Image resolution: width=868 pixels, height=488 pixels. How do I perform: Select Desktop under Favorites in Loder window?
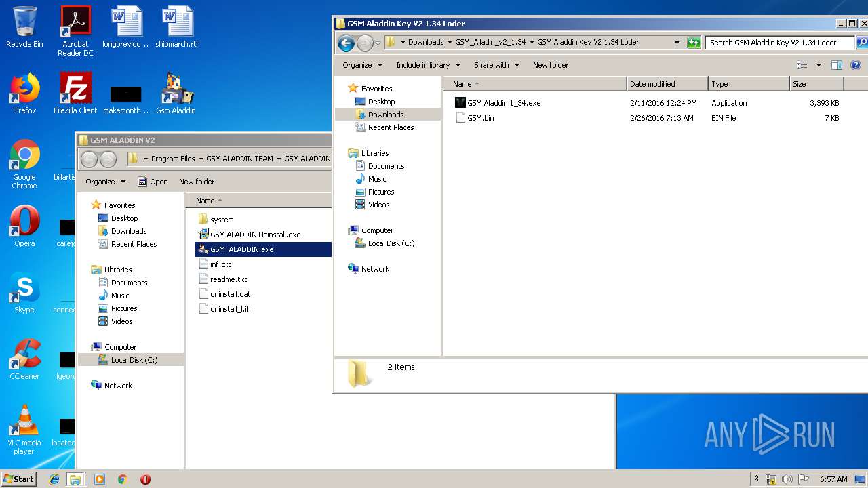[x=381, y=102]
